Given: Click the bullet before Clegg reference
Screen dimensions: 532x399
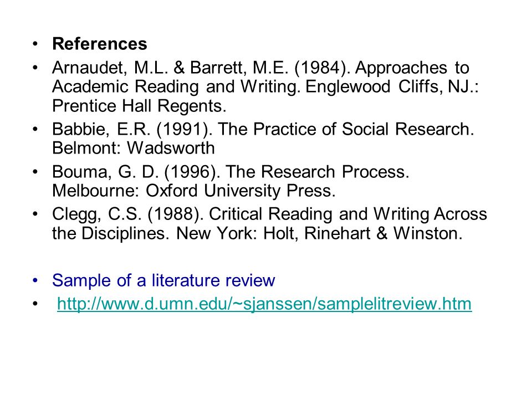Looking at the screenshot, I should [35, 214].
